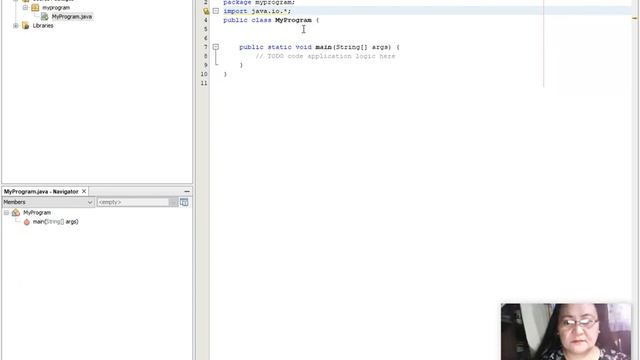The height and width of the screenshot is (360, 640).
Task: Select main(String[] args) in Navigator
Action: pos(56,222)
